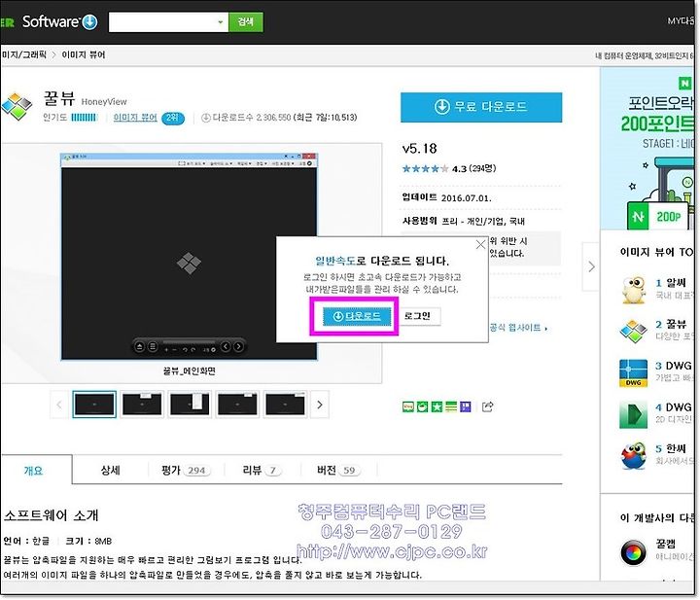
Task: Share via the first orange blog icon
Action: pyautogui.click(x=408, y=406)
